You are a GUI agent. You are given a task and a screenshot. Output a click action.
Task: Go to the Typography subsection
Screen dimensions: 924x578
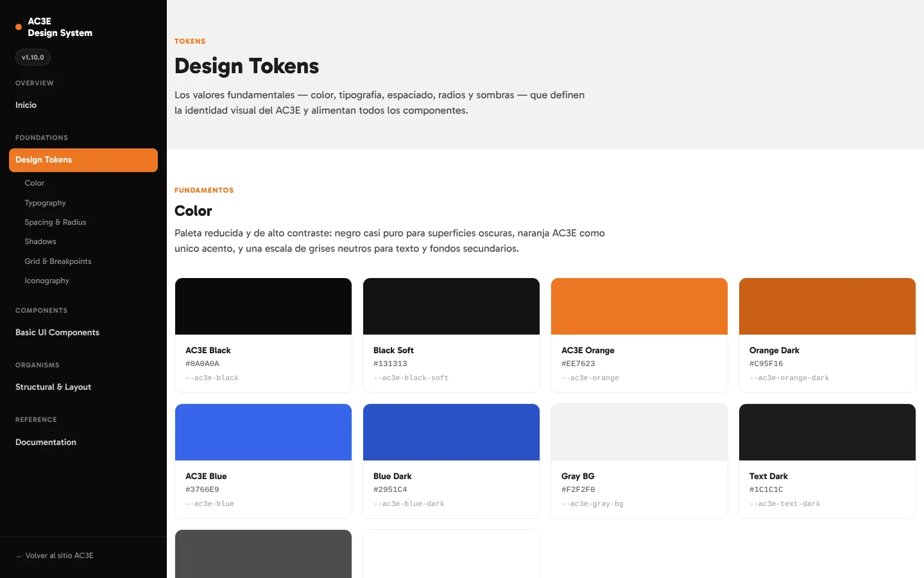pyautogui.click(x=45, y=203)
